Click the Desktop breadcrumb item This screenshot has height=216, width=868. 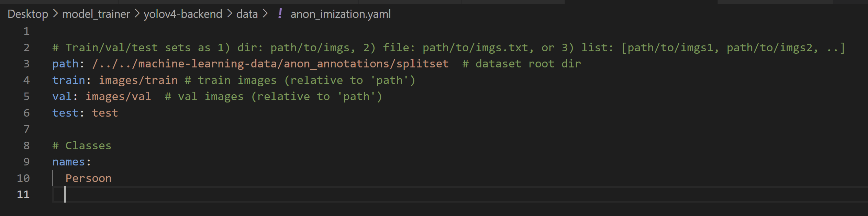point(27,14)
